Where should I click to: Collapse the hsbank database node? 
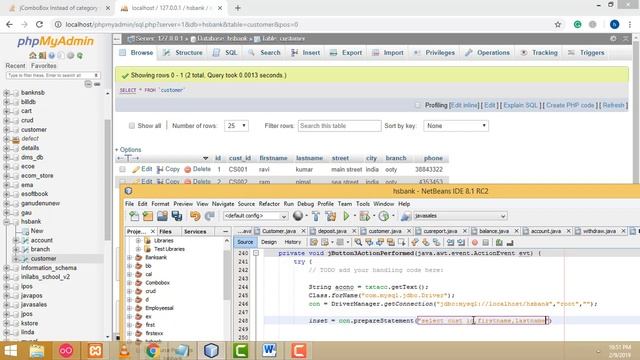click(x=6, y=222)
